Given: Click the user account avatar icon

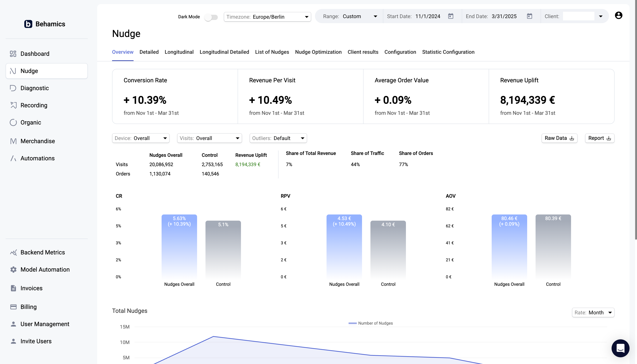Looking at the screenshot, I should [618, 15].
